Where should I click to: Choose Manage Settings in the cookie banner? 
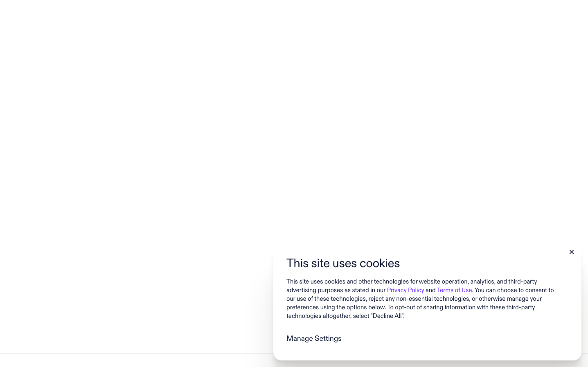coord(314,338)
